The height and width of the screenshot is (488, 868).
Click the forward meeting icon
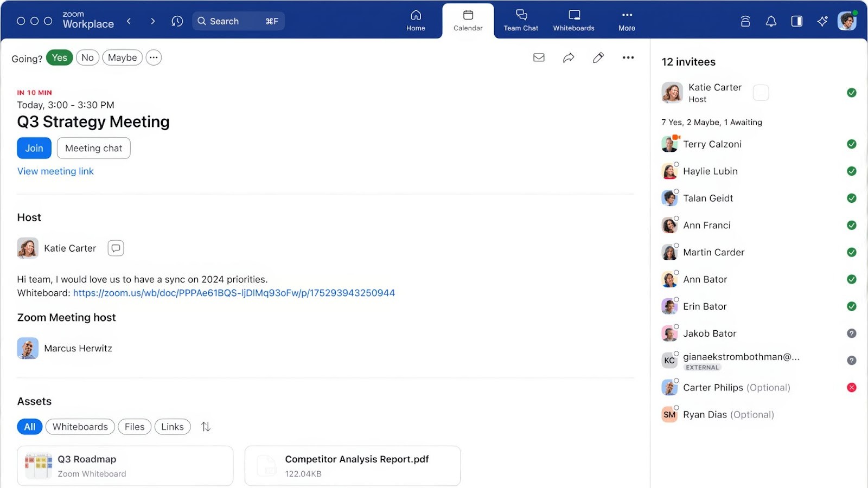click(569, 57)
